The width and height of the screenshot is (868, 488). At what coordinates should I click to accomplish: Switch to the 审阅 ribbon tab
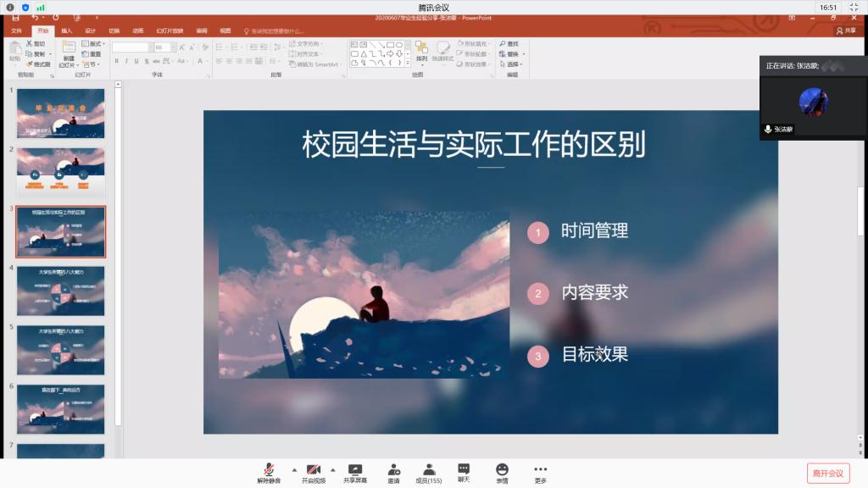coord(202,31)
